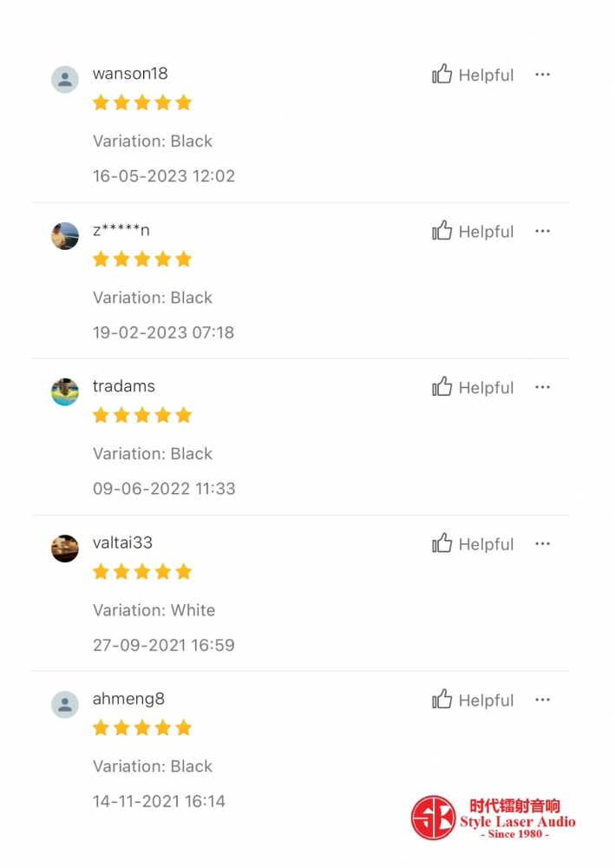Open wanson18's default profile avatar
This screenshot has height=868, width=615.
[x=65, y=79]
